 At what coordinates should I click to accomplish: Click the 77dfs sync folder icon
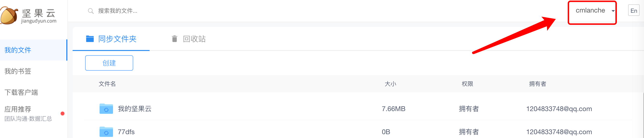106,132
